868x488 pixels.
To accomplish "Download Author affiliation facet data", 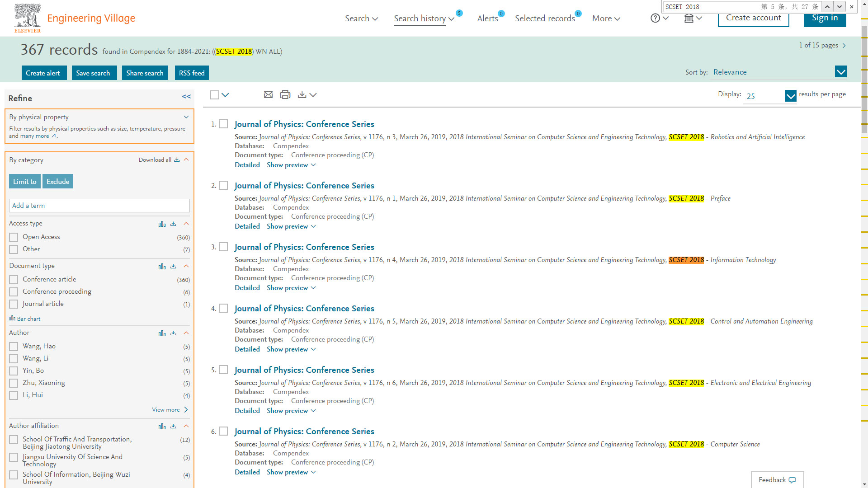I will point(173,426).
